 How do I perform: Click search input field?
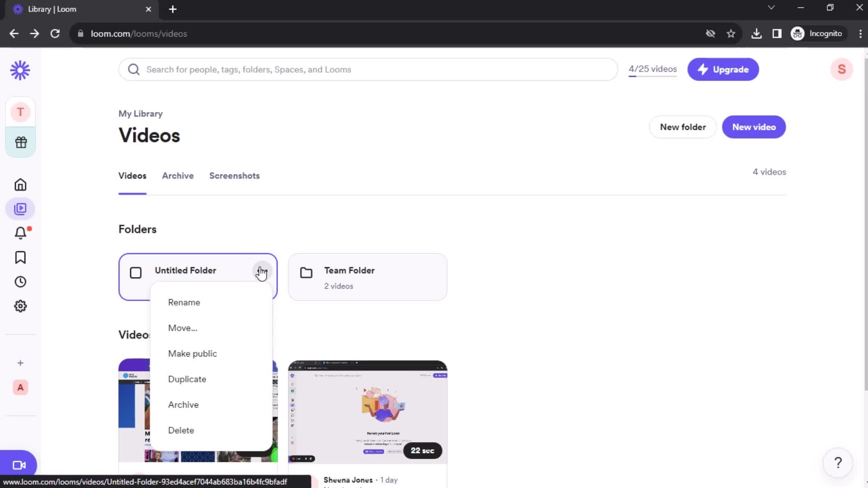pos(368,69)
